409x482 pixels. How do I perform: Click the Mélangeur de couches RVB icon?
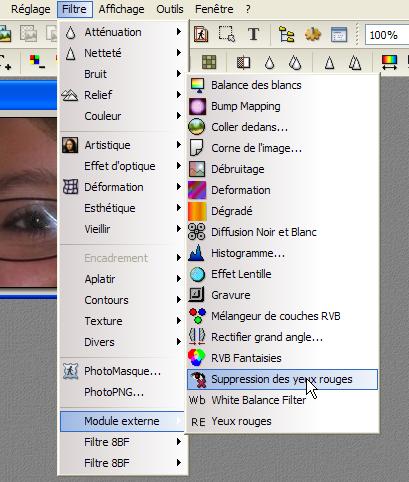tap(197, 316)
